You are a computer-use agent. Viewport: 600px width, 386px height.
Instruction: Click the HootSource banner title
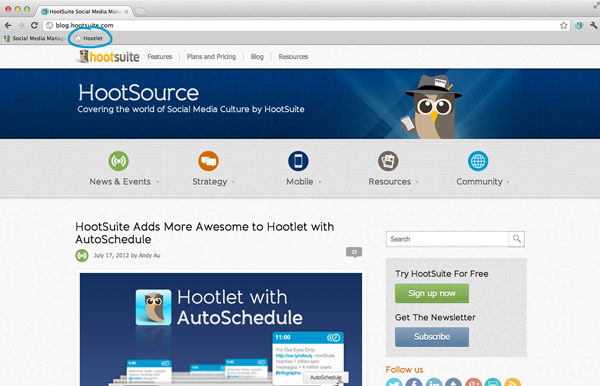point(139,93)
